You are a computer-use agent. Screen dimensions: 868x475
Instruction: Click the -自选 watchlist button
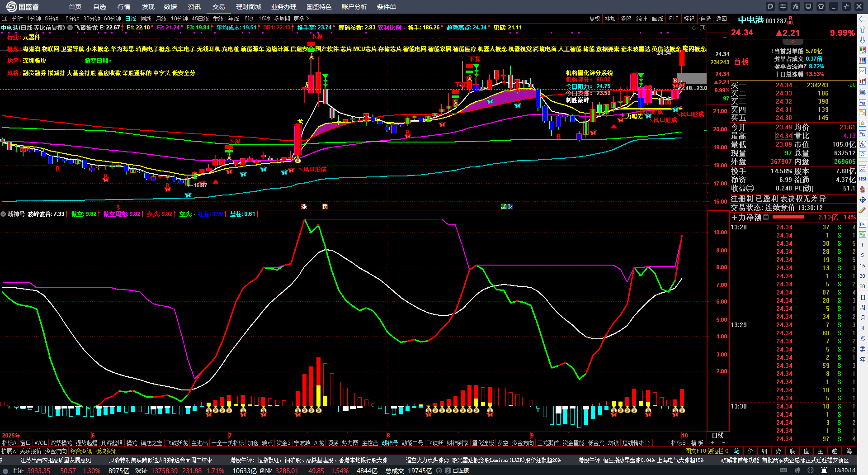[705, 19]
